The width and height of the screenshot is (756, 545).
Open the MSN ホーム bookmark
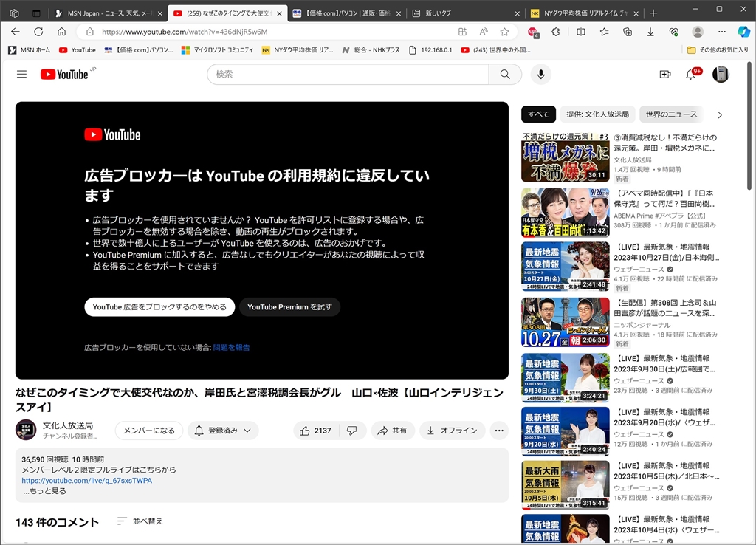(30, 49)
